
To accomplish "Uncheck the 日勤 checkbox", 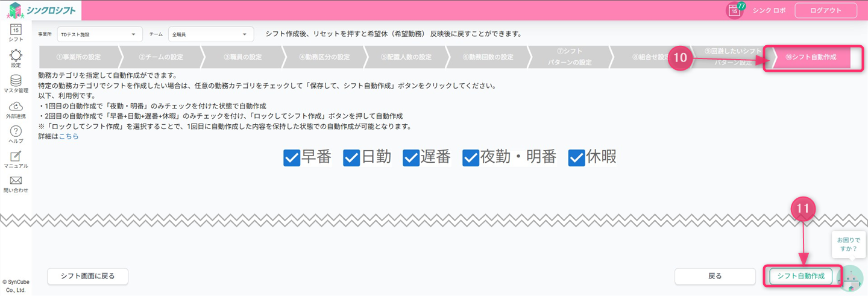I will coord(351,158).
